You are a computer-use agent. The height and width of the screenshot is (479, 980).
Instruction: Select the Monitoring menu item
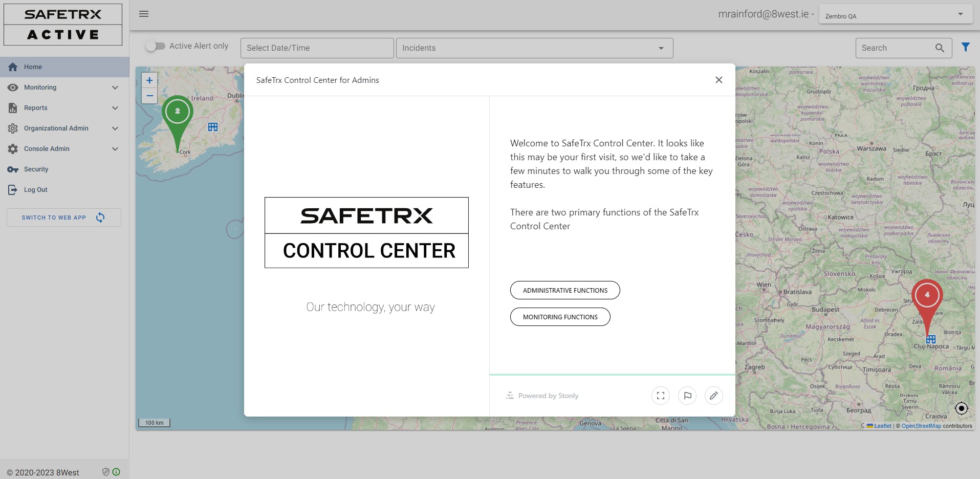(x=64, y=88)
